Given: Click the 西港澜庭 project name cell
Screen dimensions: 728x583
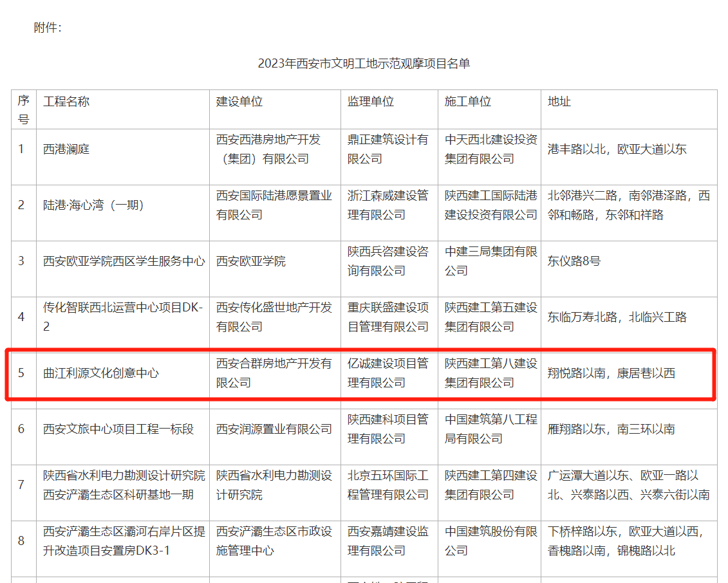Looking at the screenshot, I should pyautogui.click(x=66, y=149).
